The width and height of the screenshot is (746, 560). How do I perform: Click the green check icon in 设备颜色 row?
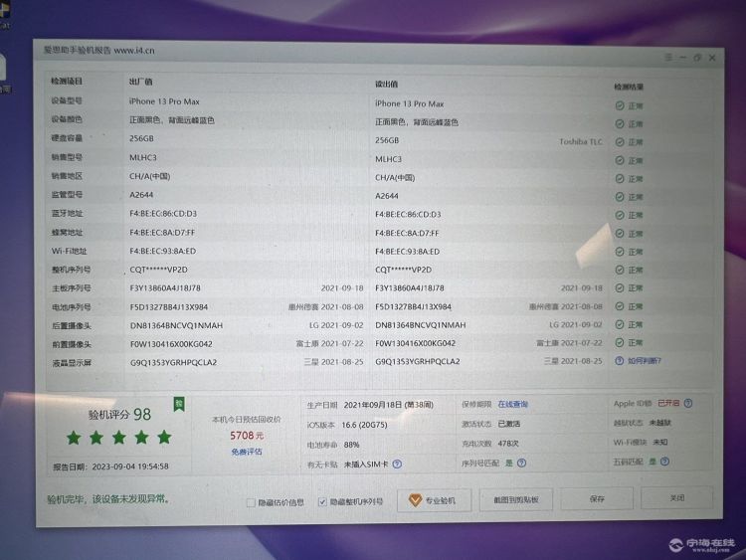tap(620, 123)
